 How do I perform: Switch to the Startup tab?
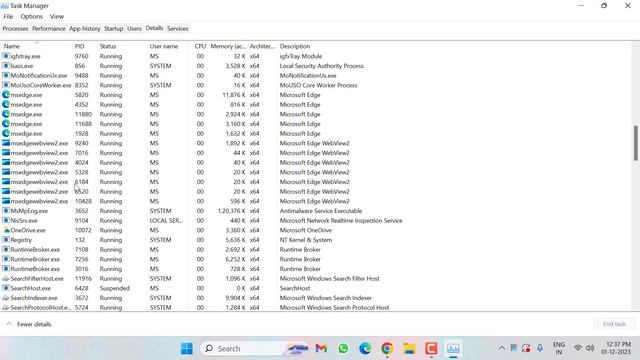click(113, 29)
